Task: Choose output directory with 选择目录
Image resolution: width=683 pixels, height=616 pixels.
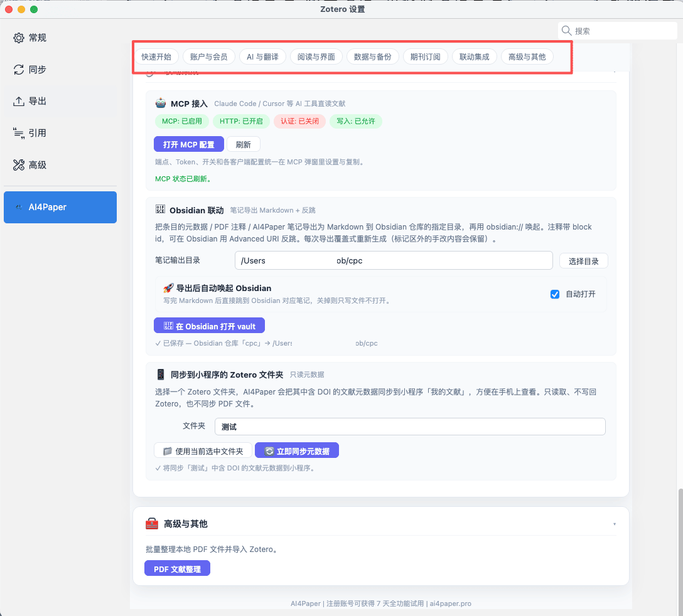Action: [583, 261]
